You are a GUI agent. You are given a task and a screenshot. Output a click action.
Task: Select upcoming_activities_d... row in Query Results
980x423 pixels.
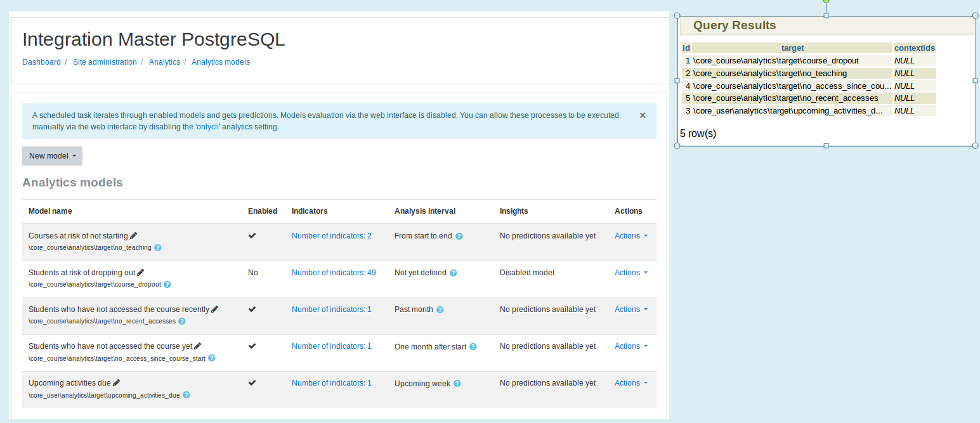click(x=809, y=111)
